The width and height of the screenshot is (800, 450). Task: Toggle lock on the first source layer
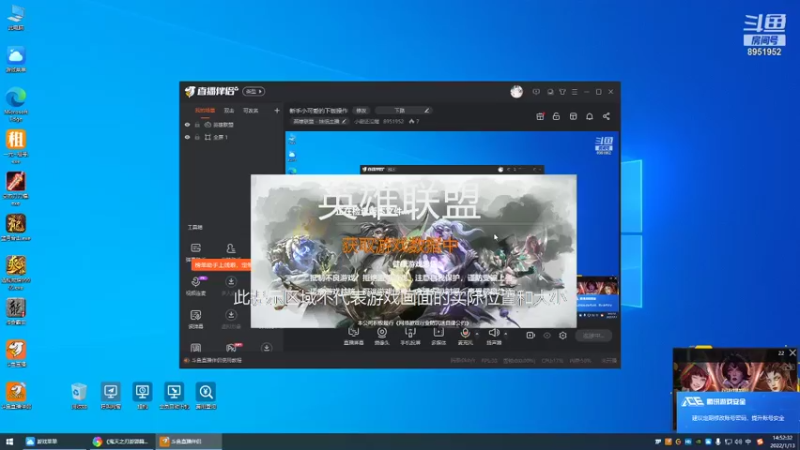197,124
